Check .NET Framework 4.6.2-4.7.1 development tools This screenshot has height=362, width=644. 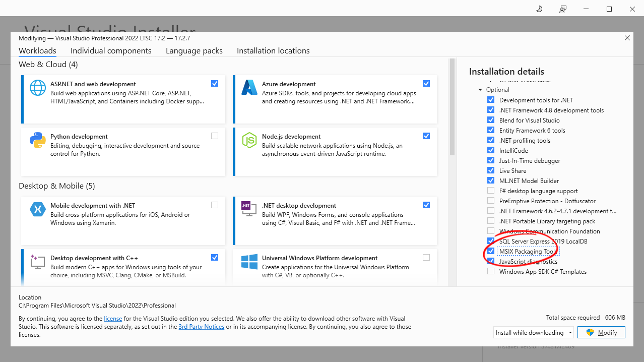491,211
